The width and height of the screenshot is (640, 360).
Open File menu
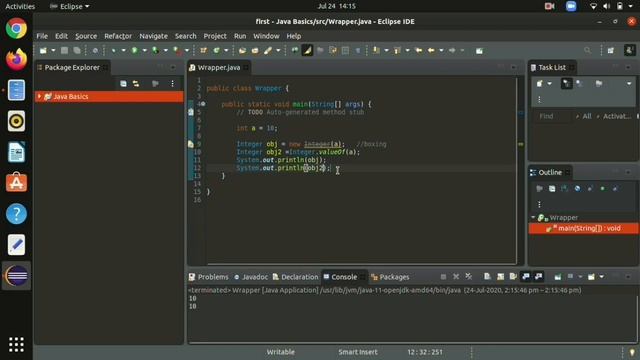click(42, 36)
